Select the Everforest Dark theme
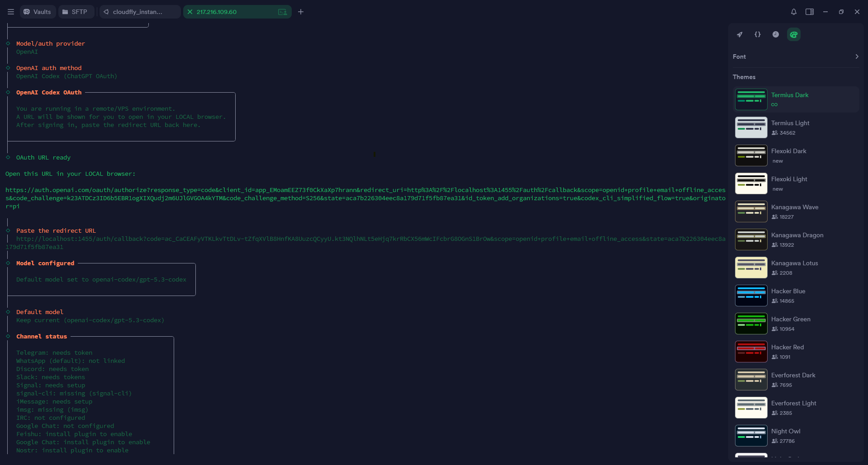The height and width of the screenshot is (465, 868). pyautogui.click(x=796, y=380)
